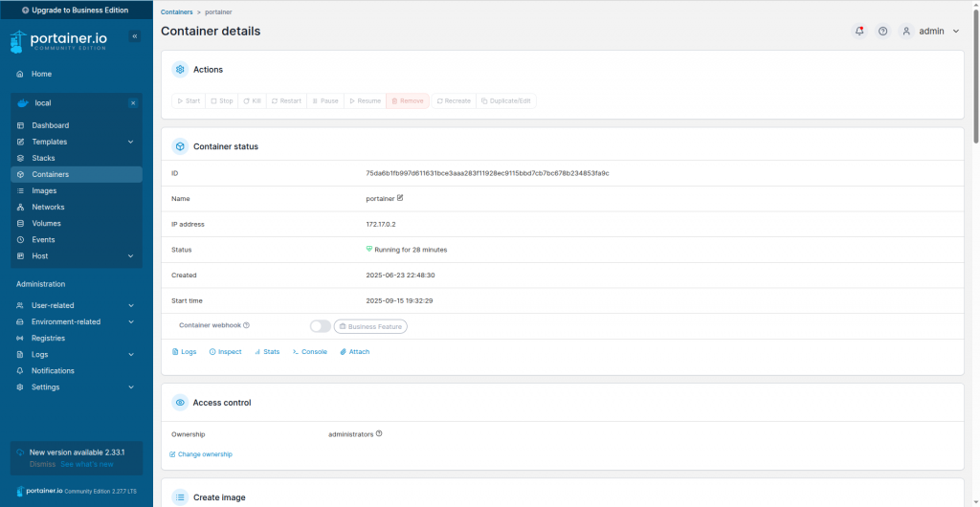Click the Upgrade to Business Edition banner
The width and height of the screenshot is (980, 507).
click(x=76, y=10)
